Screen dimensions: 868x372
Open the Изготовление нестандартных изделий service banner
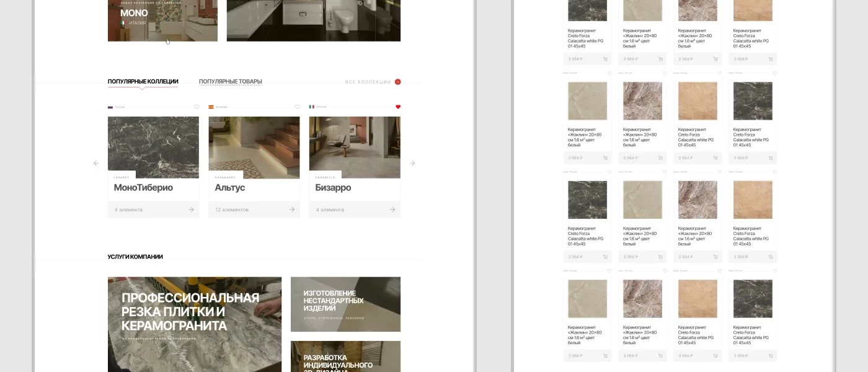345,304
